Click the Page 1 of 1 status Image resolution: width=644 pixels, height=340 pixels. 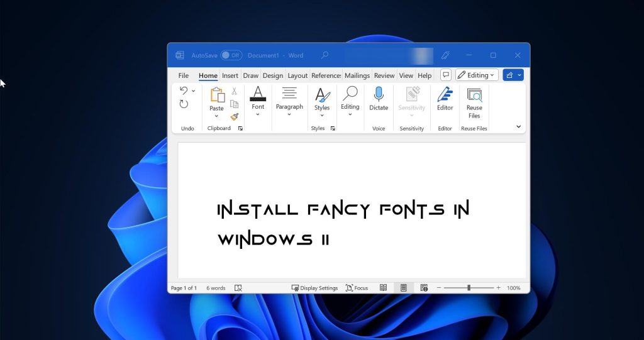coord(184,288)
